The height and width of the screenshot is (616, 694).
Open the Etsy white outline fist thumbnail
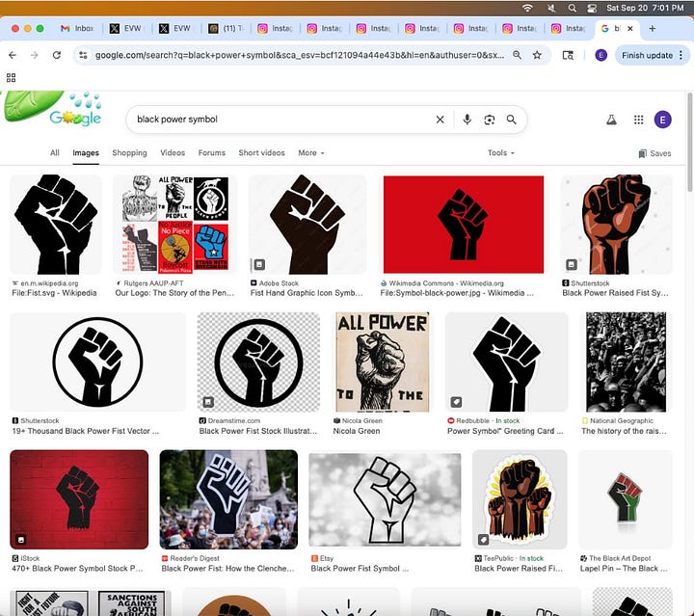[x=385, y=499]
